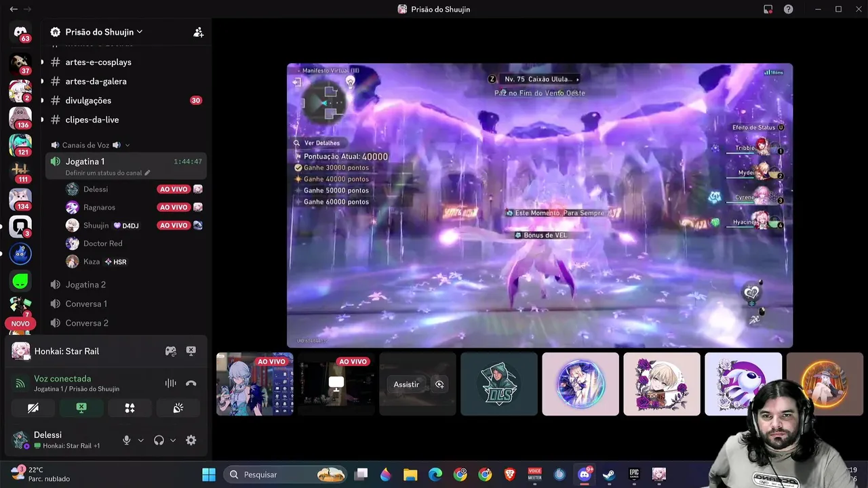The image size is (868, 488).
Task: Open the game activity controller icon
Action: pos(171,351)
